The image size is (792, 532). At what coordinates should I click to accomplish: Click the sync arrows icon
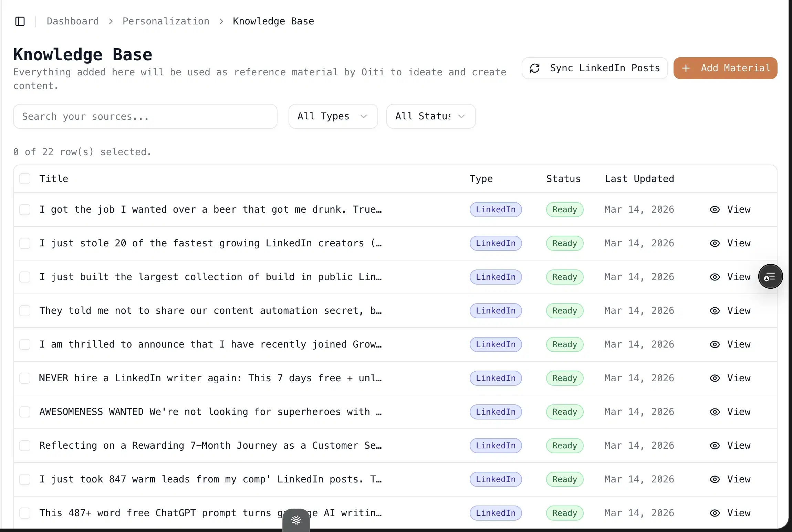click(535, 68)
